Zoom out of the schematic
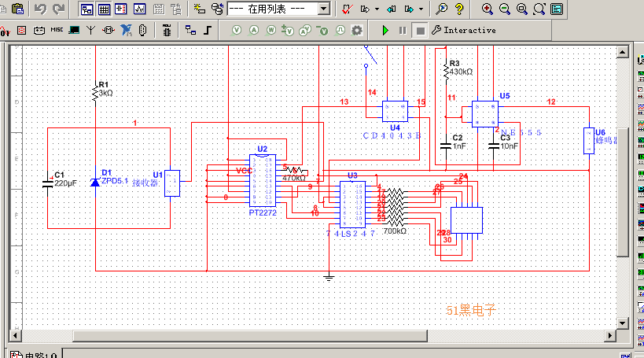The width and height of the screenshot is (644, 358). pos(505,9)
